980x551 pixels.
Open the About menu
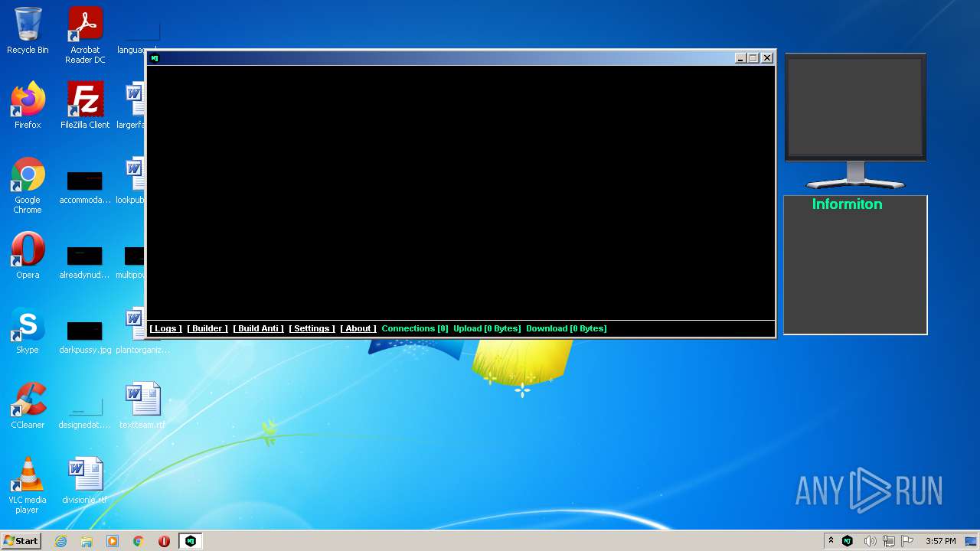tap(358, 328)
